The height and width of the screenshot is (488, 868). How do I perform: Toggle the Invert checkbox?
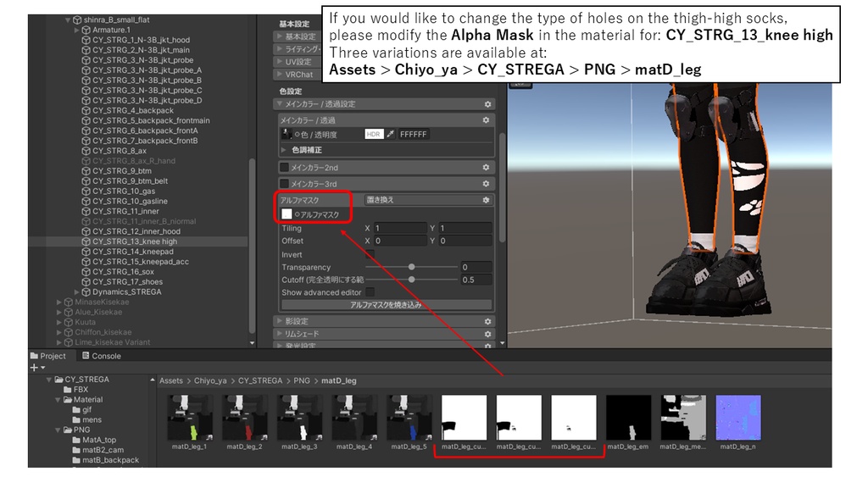pos(370,254)
